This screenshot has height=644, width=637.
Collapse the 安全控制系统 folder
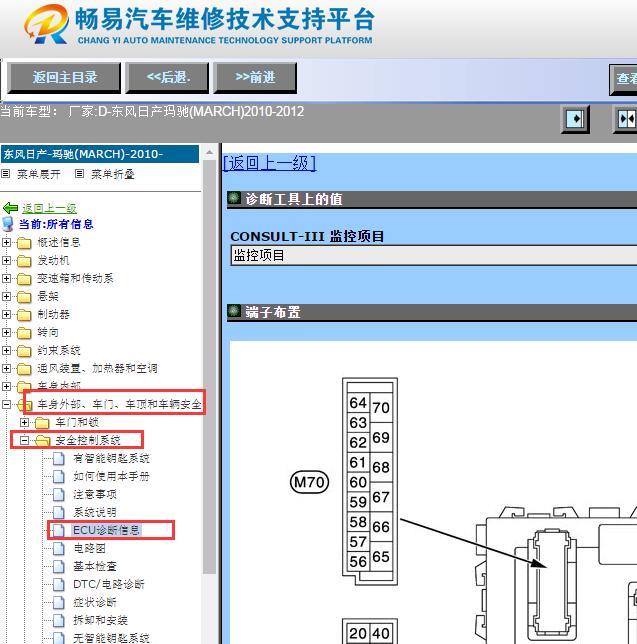coord(25,440)
